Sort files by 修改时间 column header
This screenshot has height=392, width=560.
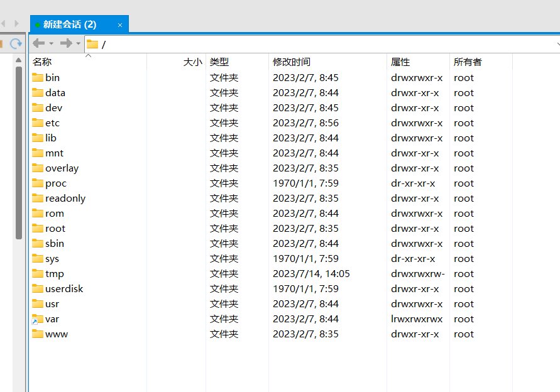tap(291, 62)
